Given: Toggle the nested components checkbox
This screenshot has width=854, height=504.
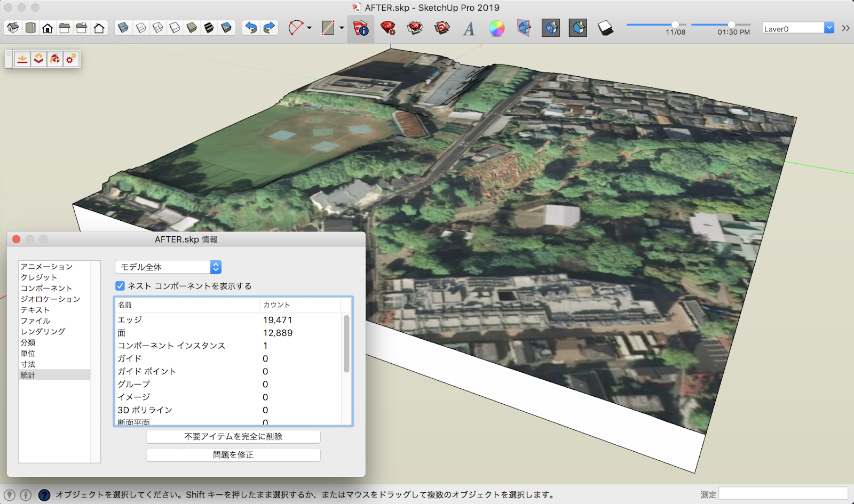Looking at the screenshot, I should (120, 286).
